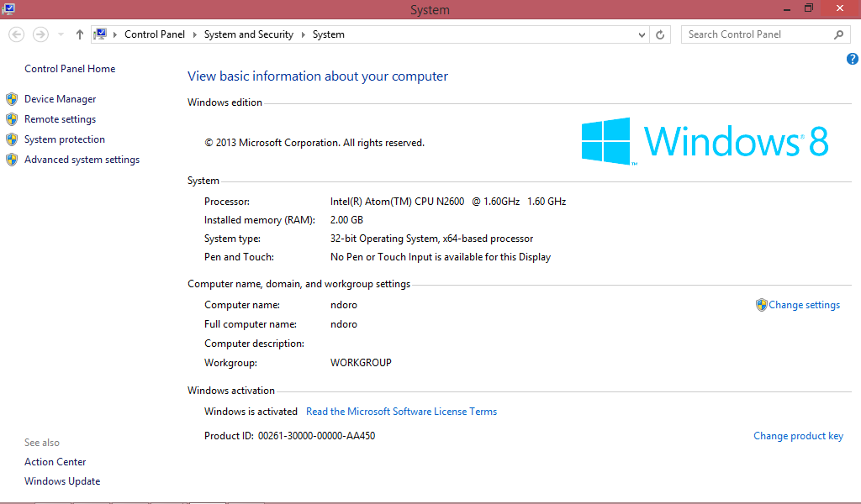Open Help via the question mark icon

coord(852,59)
